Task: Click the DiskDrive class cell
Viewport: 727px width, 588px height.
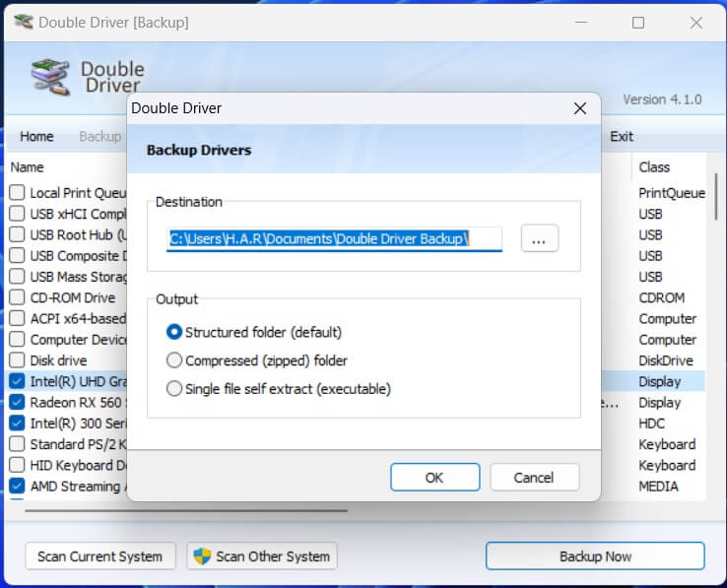Action: click(x=666, y=360)
